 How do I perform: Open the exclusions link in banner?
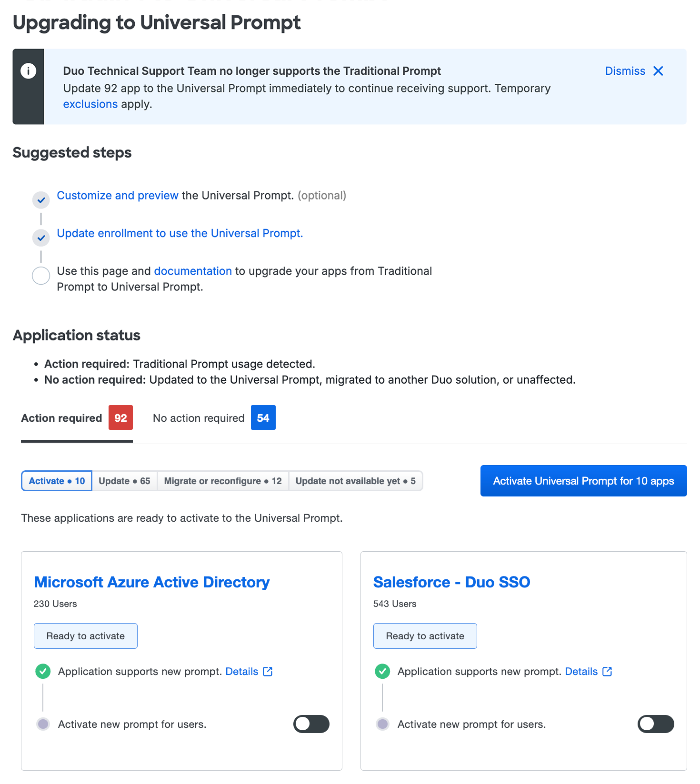[90, 104]
